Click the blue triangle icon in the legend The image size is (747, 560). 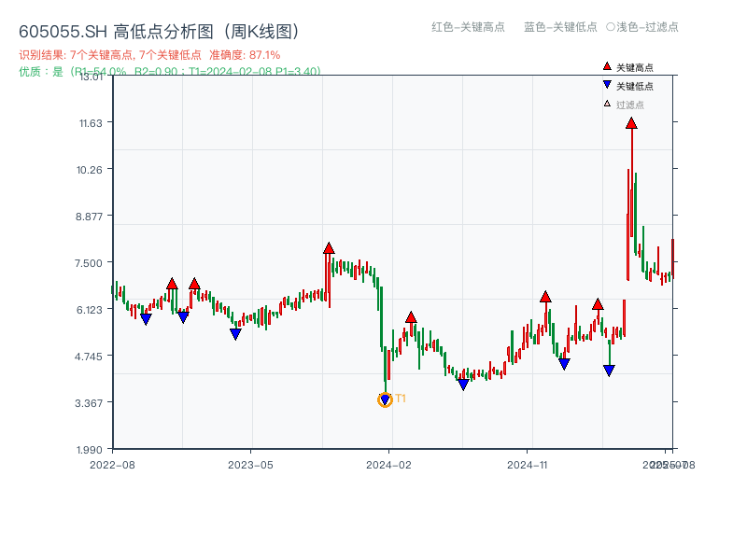[607, 85]
